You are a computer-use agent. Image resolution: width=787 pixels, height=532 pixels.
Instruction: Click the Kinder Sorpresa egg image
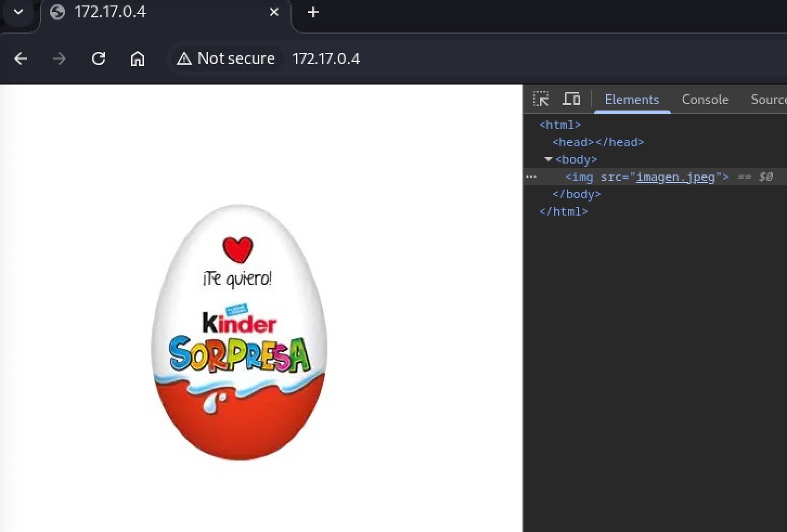click(x=239, y=332)
